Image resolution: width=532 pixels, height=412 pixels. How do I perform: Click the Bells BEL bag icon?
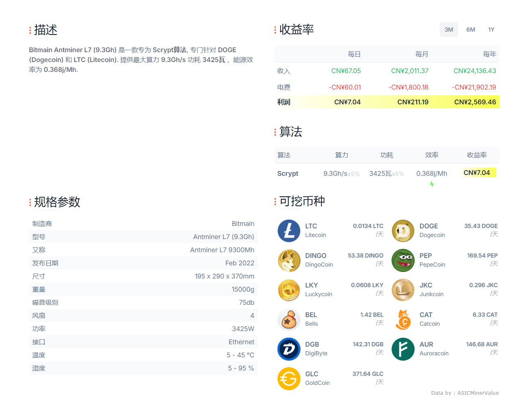[x=289, y=320]
